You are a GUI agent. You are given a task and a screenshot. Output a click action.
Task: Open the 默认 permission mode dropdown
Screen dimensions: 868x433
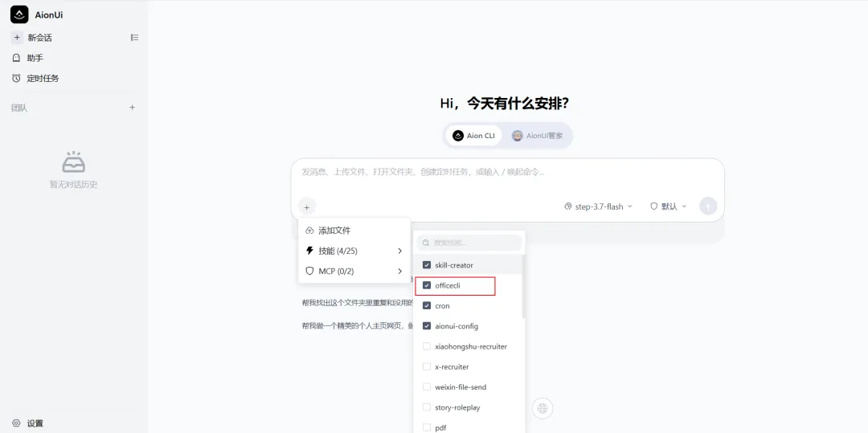668,206
